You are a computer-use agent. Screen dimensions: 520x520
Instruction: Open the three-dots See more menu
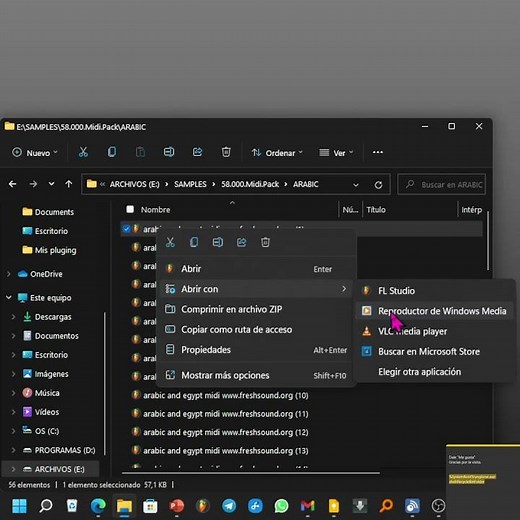[378, 152]
